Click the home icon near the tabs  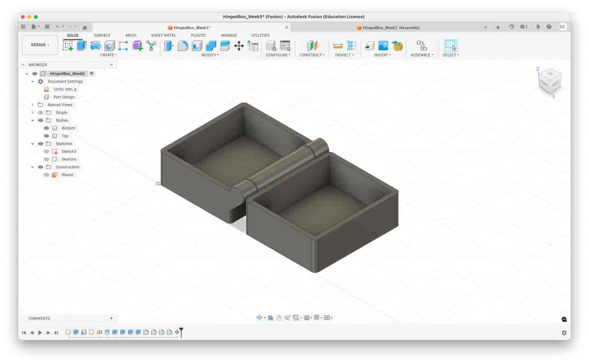(85, 28)
